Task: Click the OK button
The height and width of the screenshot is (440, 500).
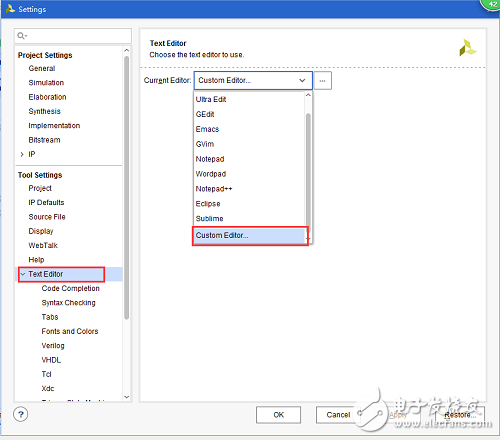Action: (278, 415)
